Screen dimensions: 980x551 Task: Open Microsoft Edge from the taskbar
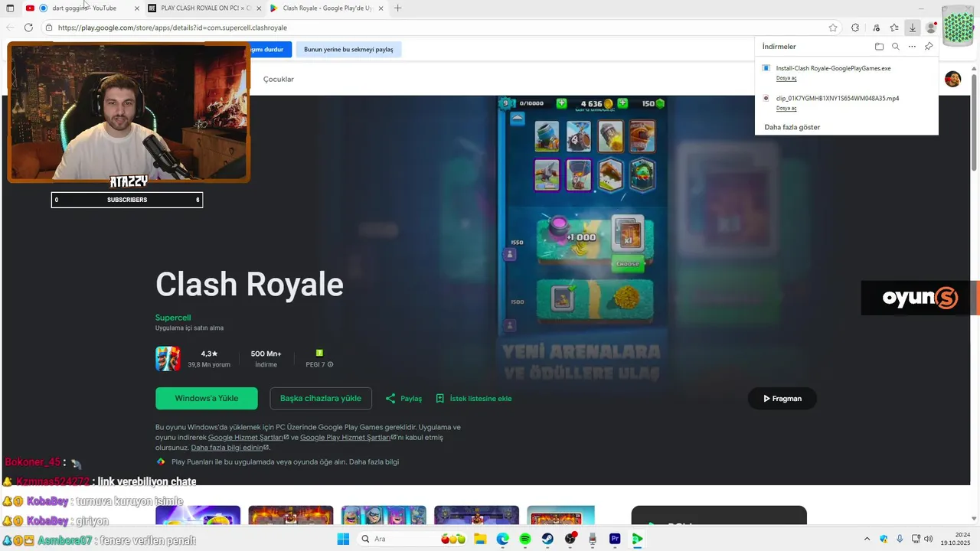(502, 539)
